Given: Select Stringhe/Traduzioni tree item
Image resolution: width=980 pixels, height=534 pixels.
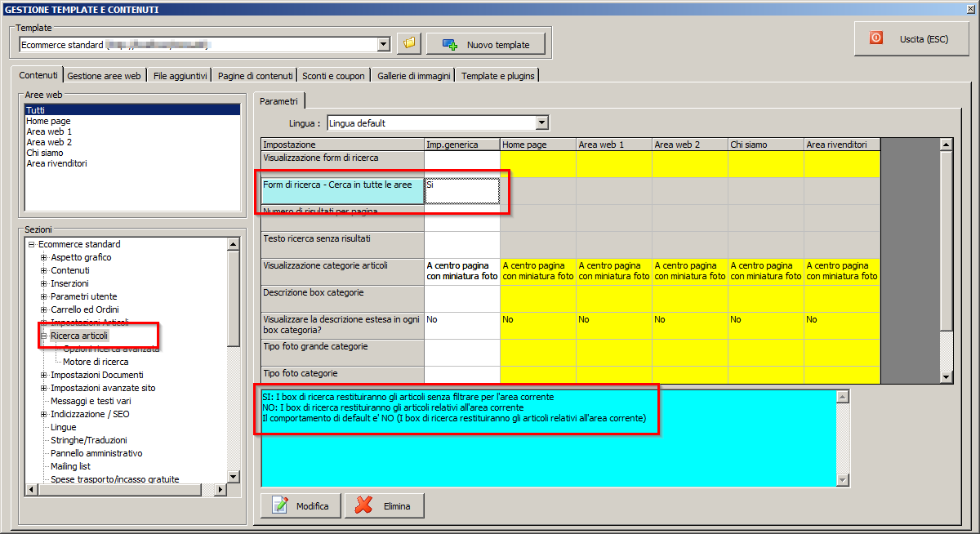Looking at the screenshot, I should coord(89,440).
